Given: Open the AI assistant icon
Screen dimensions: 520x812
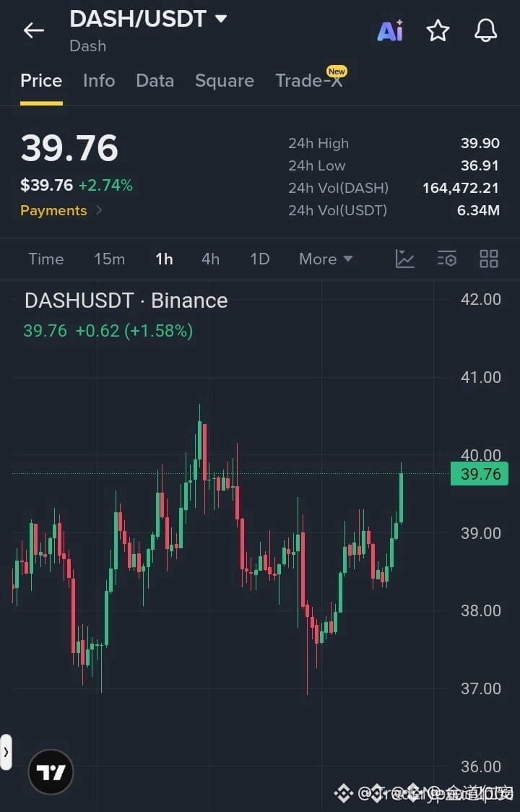Looking at the screenshot, I should (390, 30).
